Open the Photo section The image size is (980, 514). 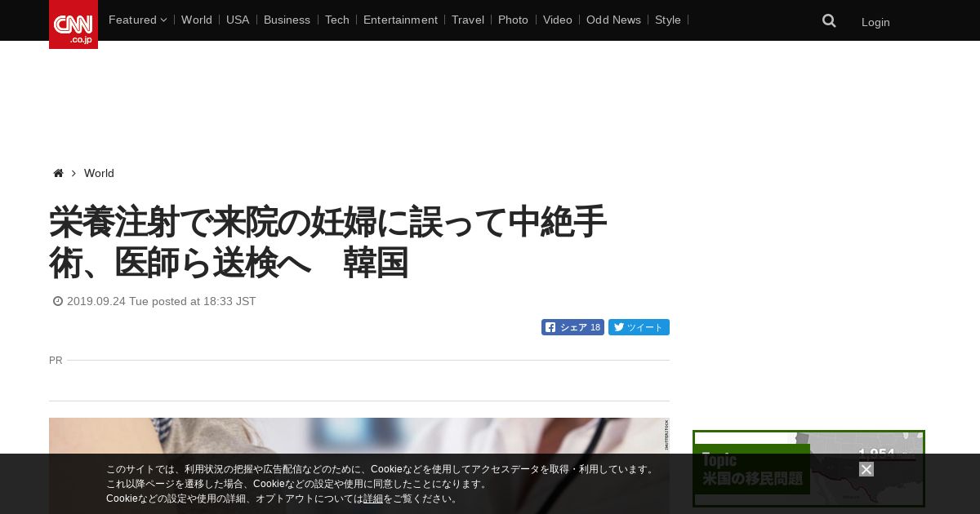[x=513, y=20]
